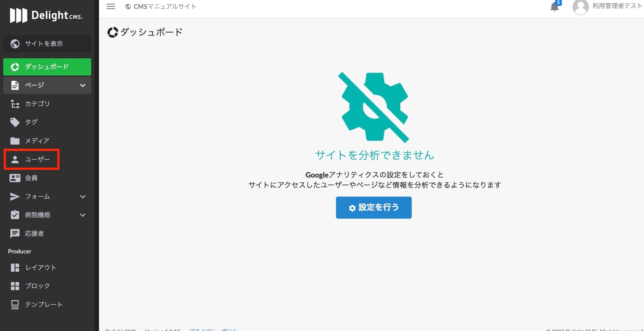The height and width of the screenshot is (331, 644).
Task: Open the 利用管理者テスト account avatar
Action: pyautogui.click(x=581, y=6)
